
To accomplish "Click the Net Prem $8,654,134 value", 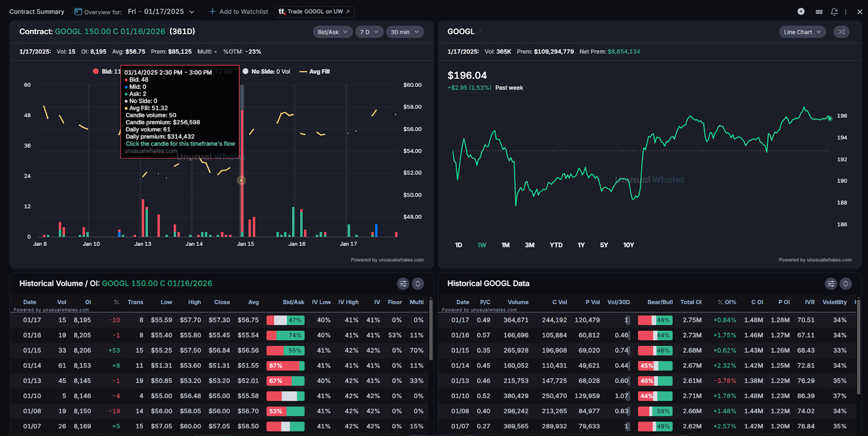I will pyautogui.click(x=624, y=52).
